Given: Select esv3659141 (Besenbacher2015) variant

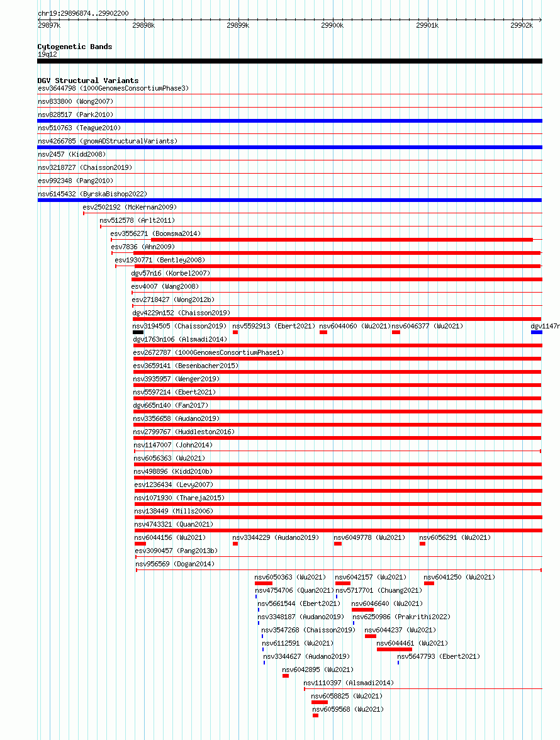Looking at the screenshot, I should pos(186,366).
